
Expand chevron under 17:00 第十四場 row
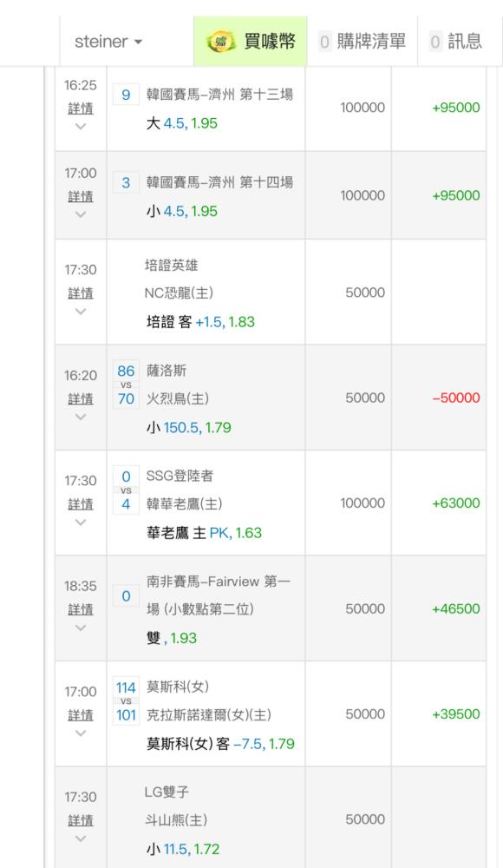coord(81,214)
